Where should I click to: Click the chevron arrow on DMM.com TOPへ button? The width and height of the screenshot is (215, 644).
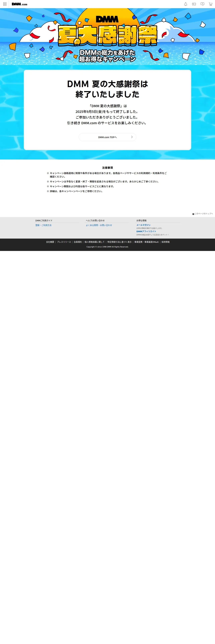pos(132,137)
